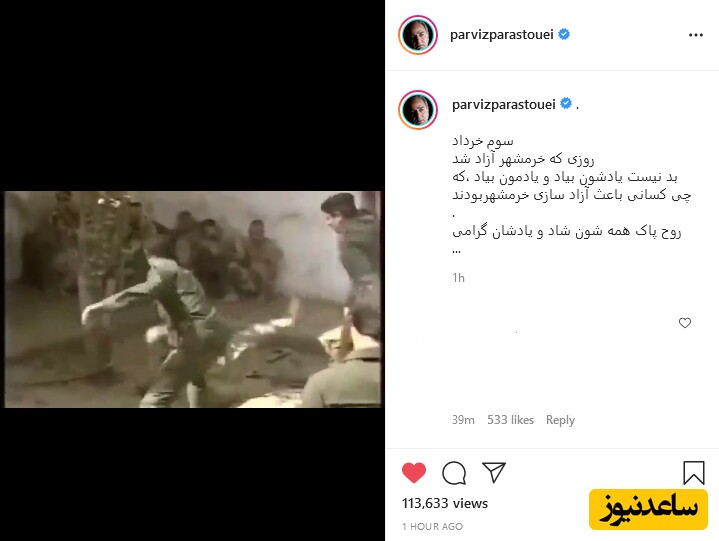Share post via paper plane icon

pos(494,472)
